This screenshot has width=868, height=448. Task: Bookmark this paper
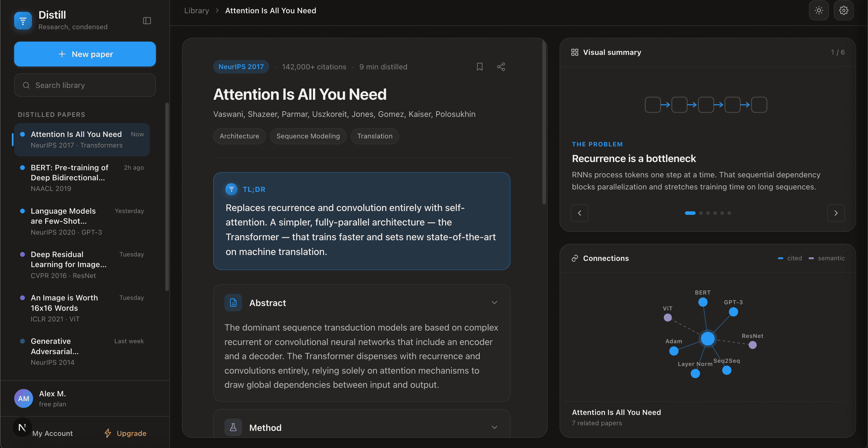(x=479, y=67)
